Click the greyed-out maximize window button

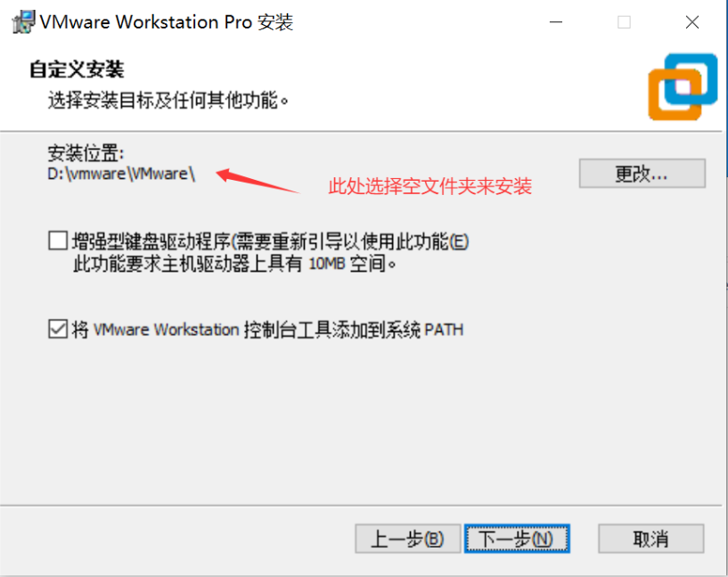[624, 21]
